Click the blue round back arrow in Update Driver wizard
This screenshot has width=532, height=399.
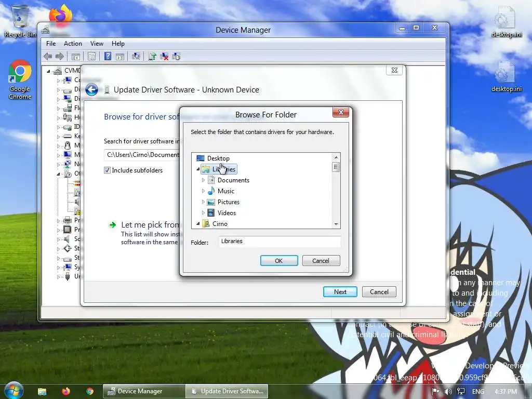(x=91, y=90)
